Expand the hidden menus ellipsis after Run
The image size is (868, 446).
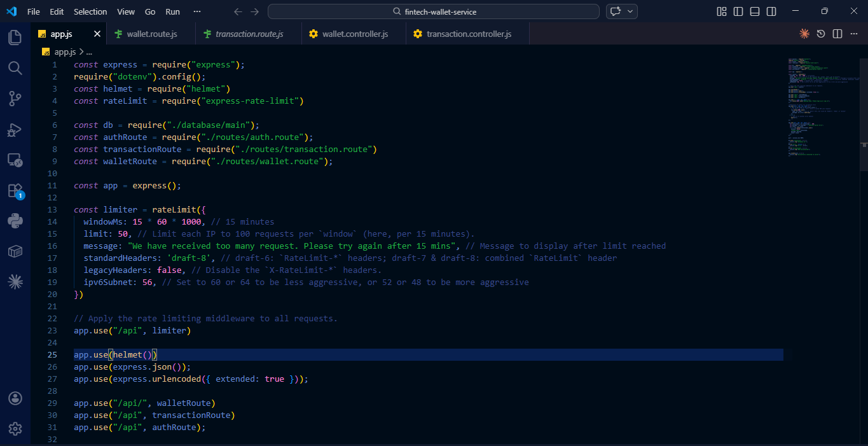(197, 11)
